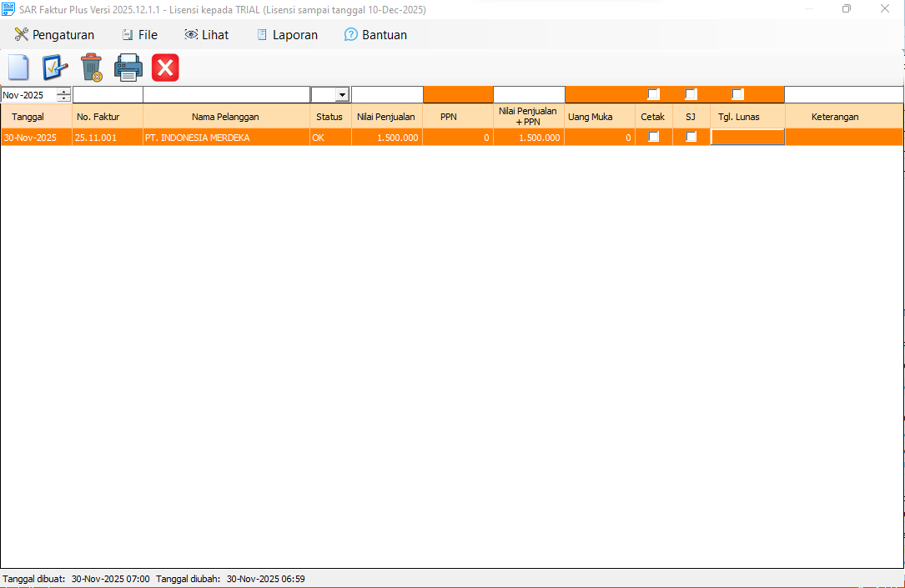Click the edit invoice pencil icon
The height and width of the screenshot is (588, 905).
click(x=55, y=68)
